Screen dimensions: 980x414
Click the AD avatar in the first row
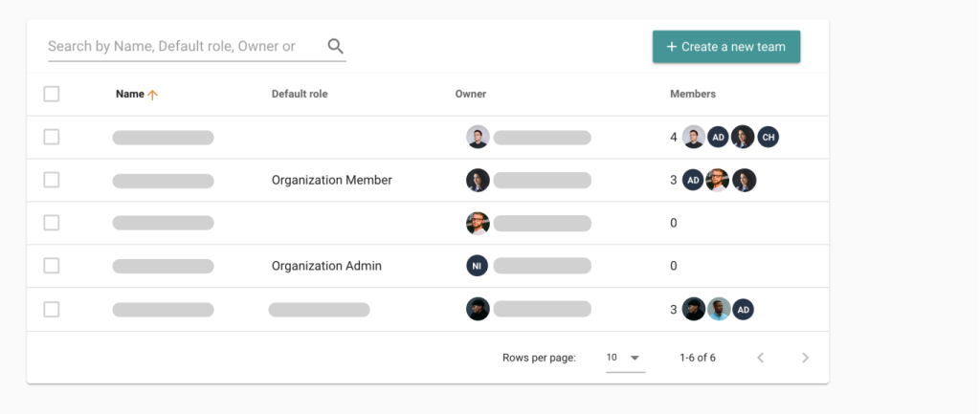pyautogui.click(x=719, y=138)
